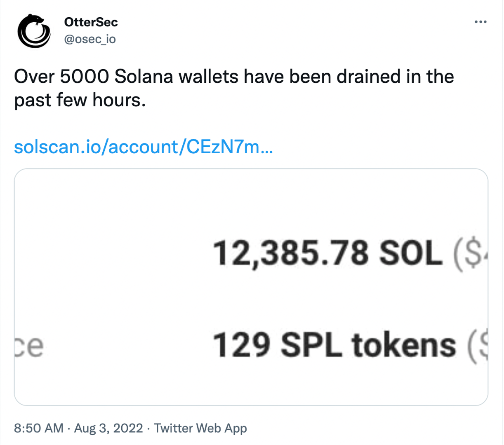Image resolution: width=504 pixels, height=445 pixels.
Task: Open the three-dot more options menu
Action: click(480, 22)
